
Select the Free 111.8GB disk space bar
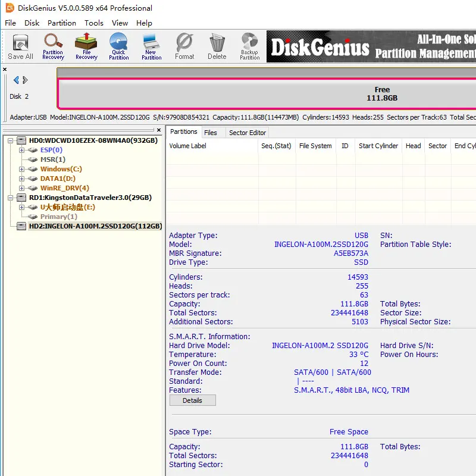pos(267,93)
